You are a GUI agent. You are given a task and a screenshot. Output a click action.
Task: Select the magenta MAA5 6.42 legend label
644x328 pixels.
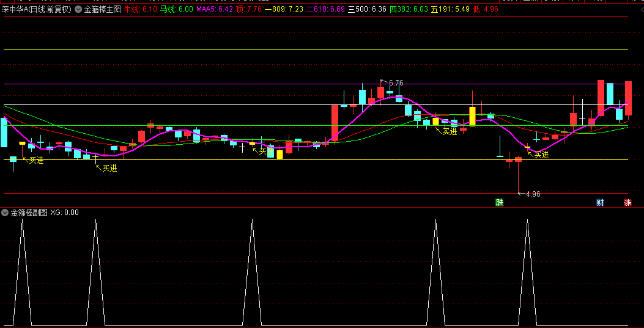coord(214,9)
